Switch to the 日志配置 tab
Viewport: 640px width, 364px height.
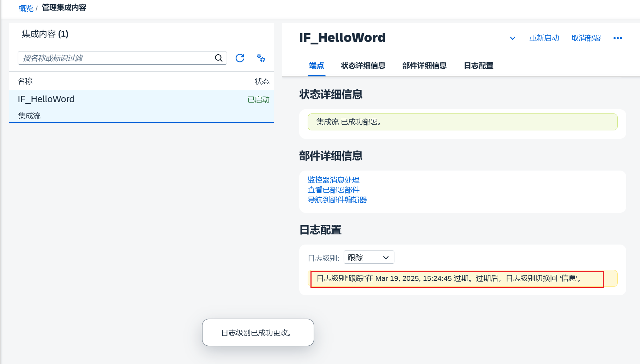[x=478, y=66]
